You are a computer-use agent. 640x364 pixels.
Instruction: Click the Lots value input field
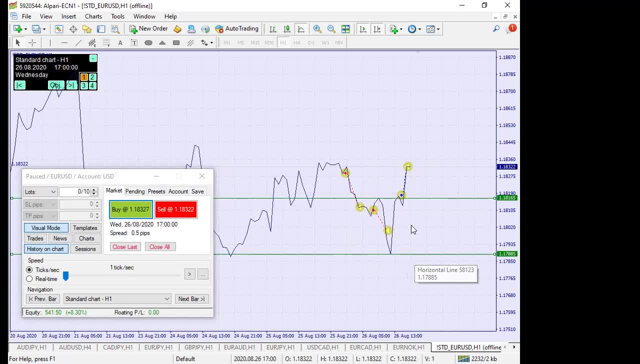75,192
